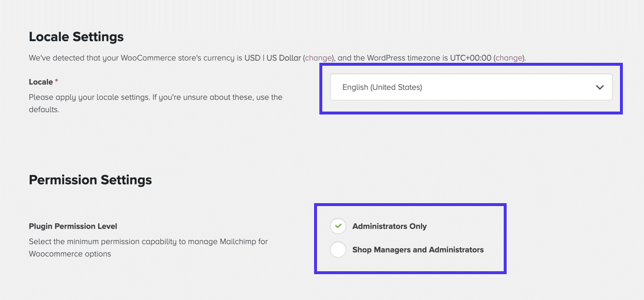Click the green checkmark icon
This screenshot has height=300, width=644.
pyautogui.click(x=338, y=226)
